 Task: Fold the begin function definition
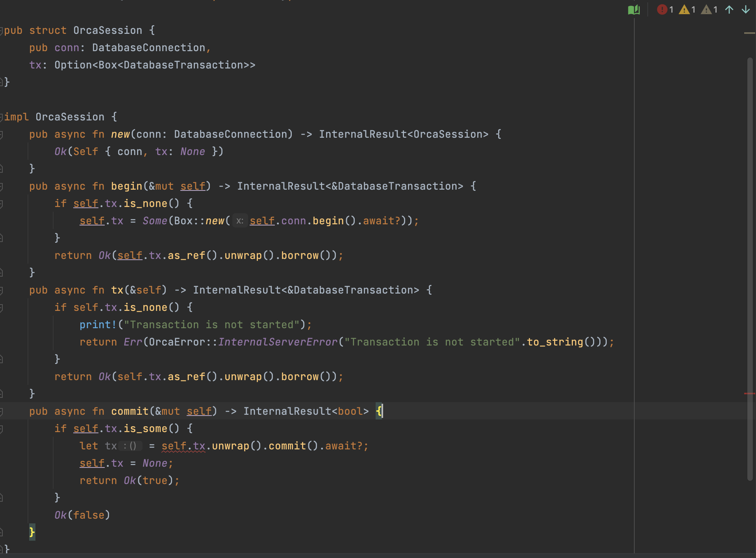tap(2, 187)
